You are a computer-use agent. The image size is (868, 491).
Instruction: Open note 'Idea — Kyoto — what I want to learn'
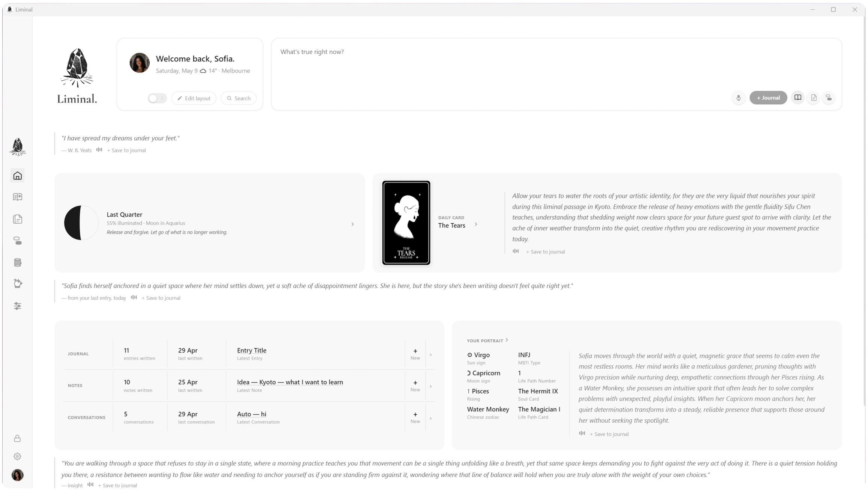tap(290, 382)
